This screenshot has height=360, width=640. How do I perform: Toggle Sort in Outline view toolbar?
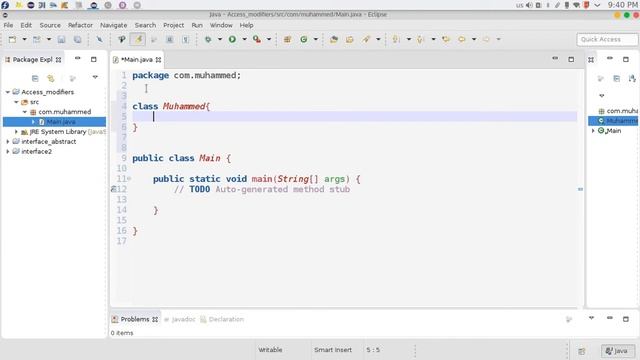(633, 78)
